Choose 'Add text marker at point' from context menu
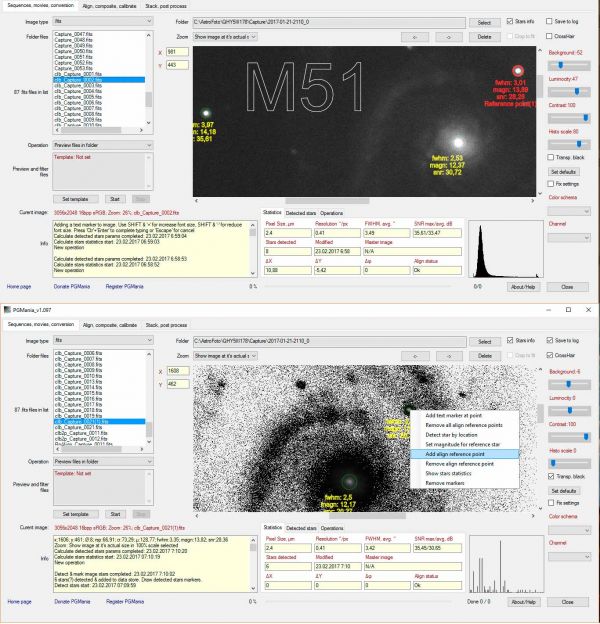The image size is (600, 624). coord(465,415)
